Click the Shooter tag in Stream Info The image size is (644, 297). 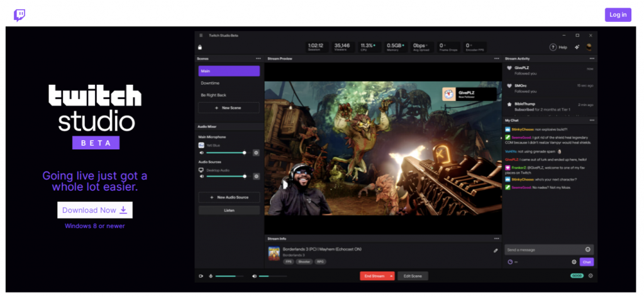point(304,261)
